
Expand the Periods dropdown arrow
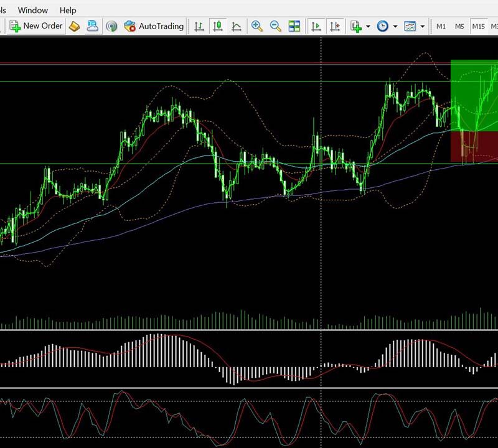(x=395, y=26)
